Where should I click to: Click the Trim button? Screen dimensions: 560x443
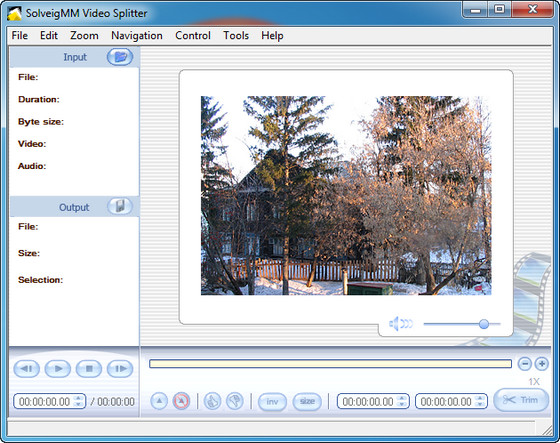click(x=521, y=400)
